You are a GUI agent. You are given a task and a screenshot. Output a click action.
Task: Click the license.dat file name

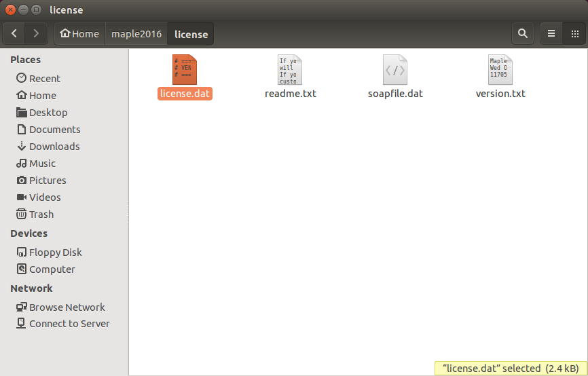click(185, 94)
